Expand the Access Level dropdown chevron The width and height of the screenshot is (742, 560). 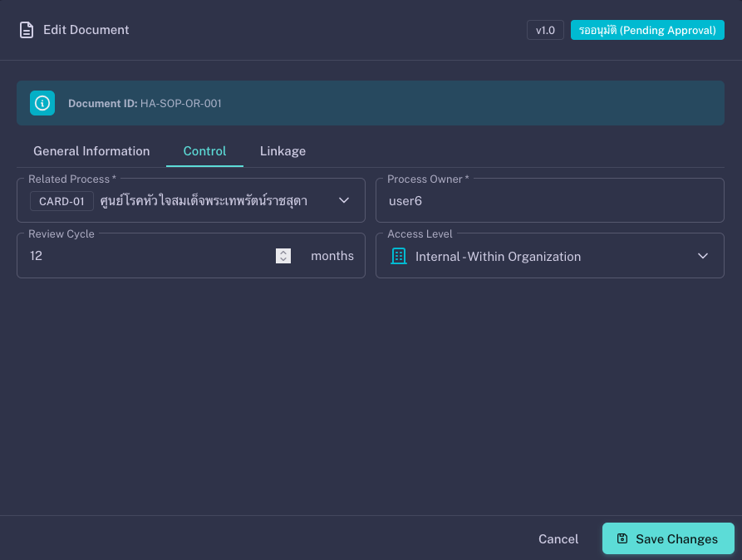[703, 256]
